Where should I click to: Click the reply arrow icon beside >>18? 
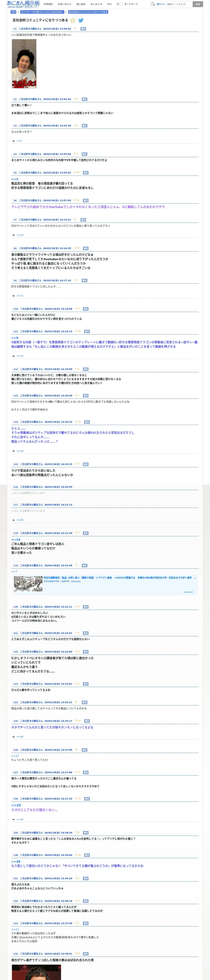(14, 451)
